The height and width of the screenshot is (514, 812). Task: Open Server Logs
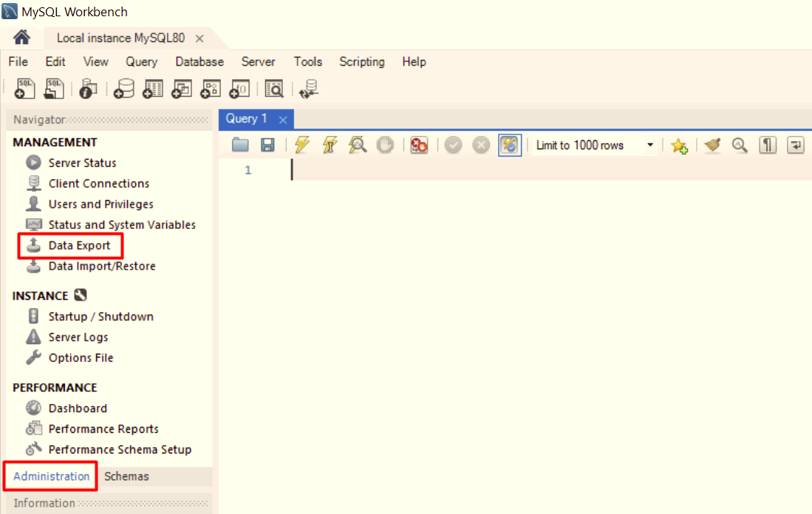point(78,337)
